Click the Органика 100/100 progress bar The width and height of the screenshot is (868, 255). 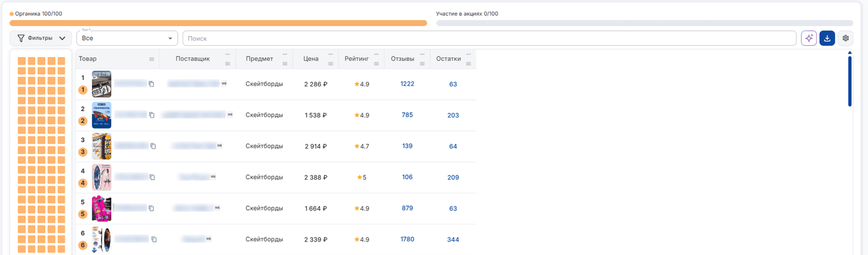(218, 23)
